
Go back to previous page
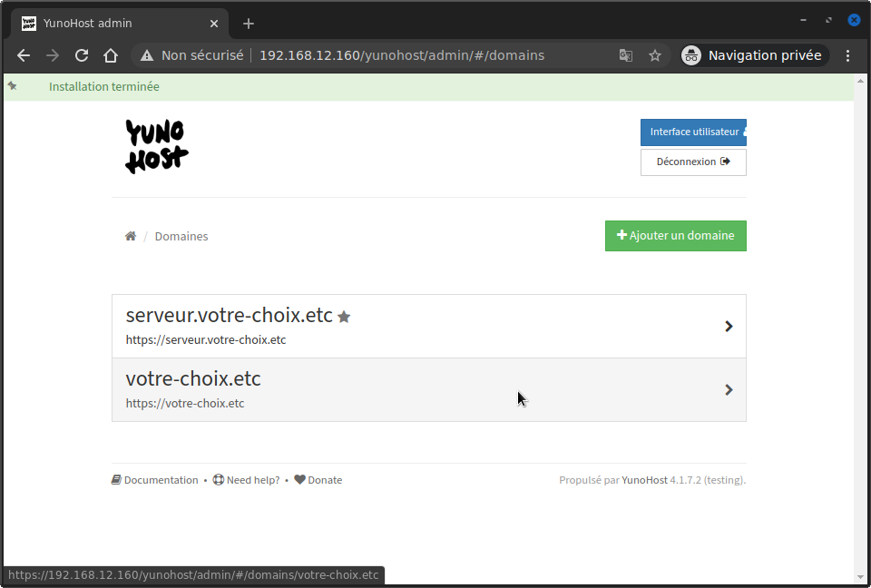(24, 55)
